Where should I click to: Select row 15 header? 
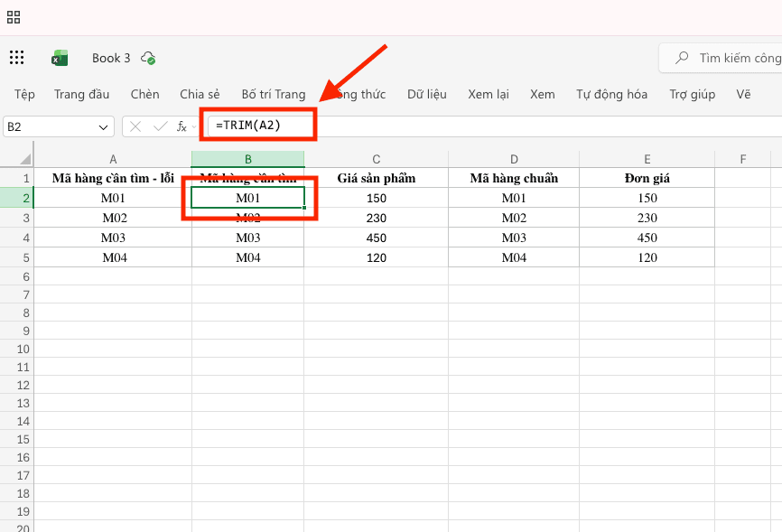[17, 439]
